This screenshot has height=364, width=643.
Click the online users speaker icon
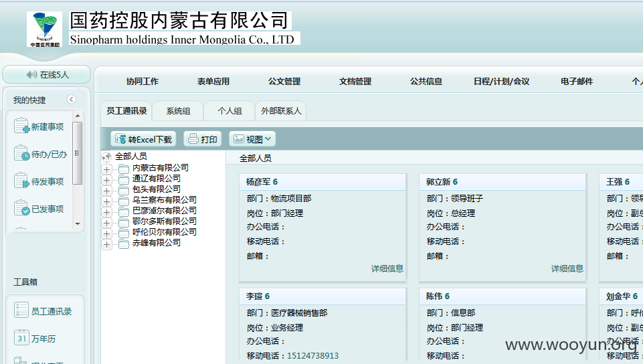31,74
